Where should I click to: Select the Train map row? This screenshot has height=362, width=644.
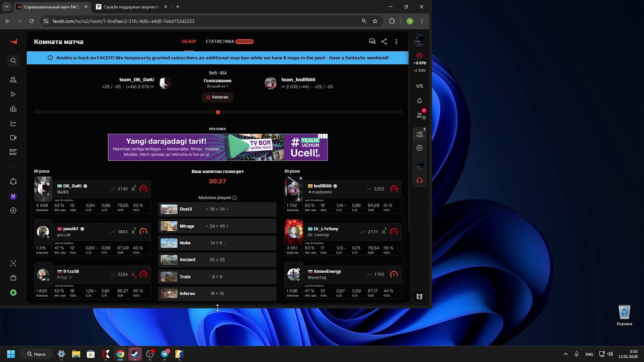tap(217, 277)
